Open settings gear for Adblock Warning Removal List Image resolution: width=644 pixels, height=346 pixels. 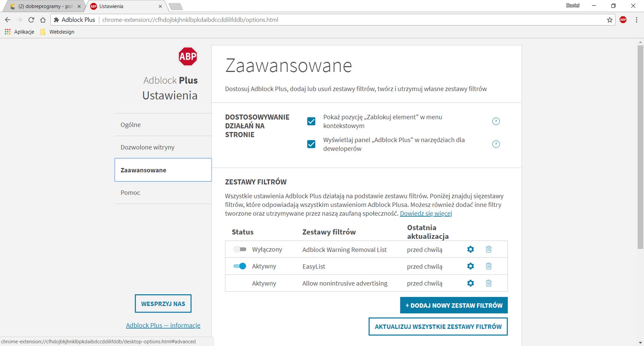pyautogui.click(x=471, y=249)
